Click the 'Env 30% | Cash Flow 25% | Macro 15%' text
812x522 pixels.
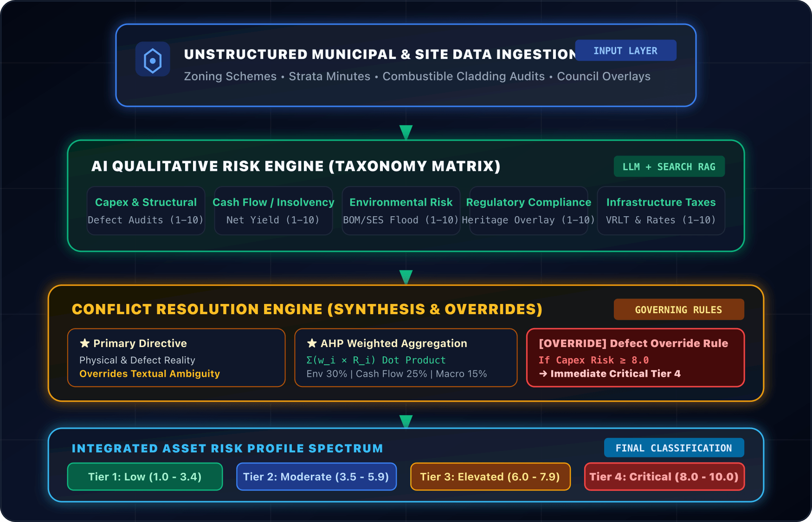(397, 374)
